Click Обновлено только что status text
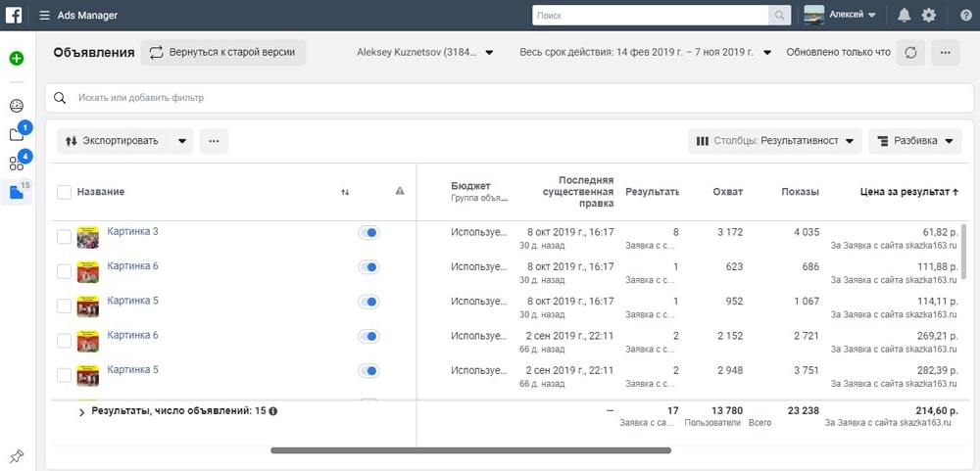Viewport: 980px width, 471px height. click(x=838, y=53)
